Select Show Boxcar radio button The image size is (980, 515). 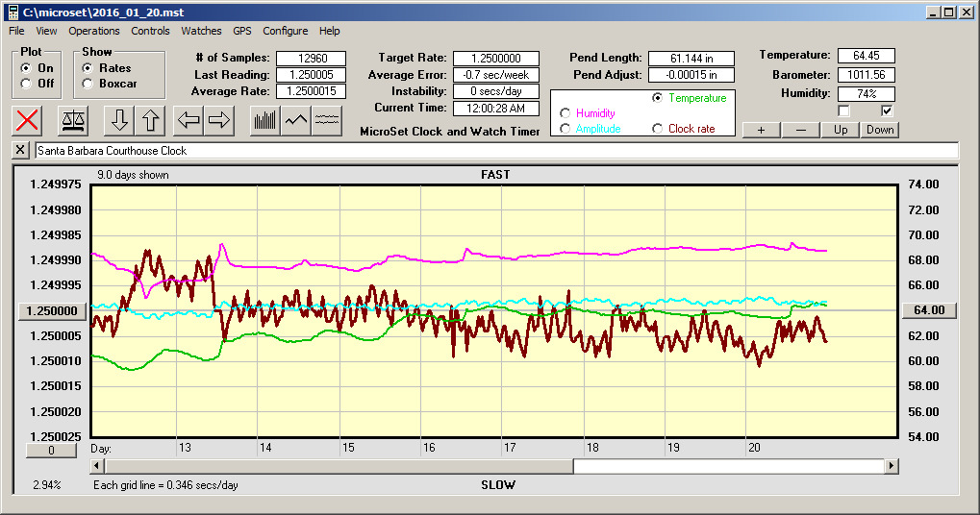tap(88, 83)
